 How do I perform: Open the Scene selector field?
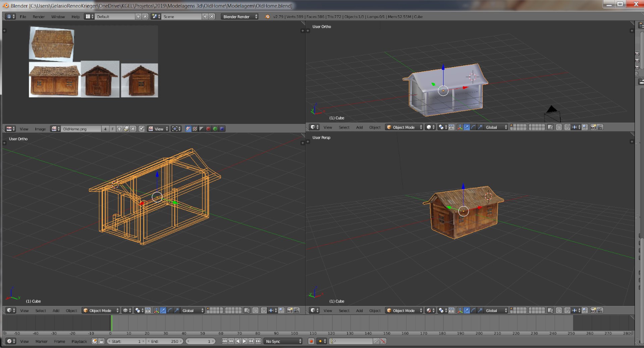181,16
